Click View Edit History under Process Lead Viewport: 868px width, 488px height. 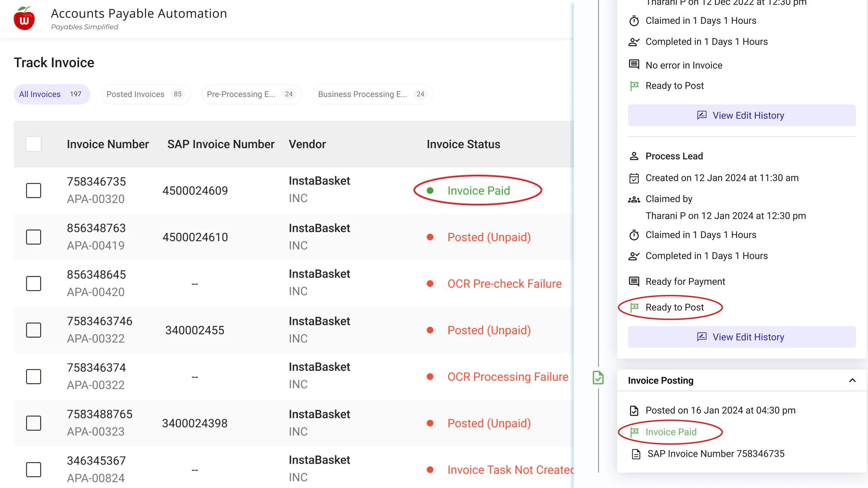(x=741, y=337)
